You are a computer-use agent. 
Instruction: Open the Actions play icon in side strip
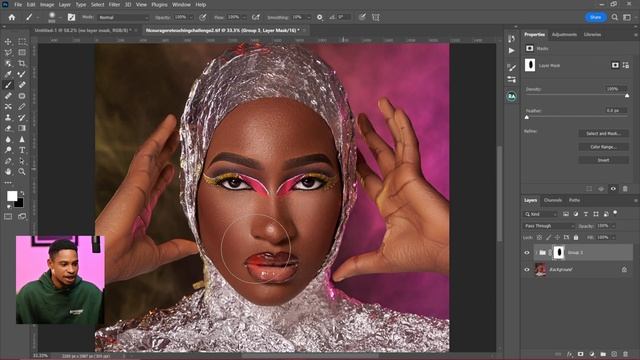(511, 51)
